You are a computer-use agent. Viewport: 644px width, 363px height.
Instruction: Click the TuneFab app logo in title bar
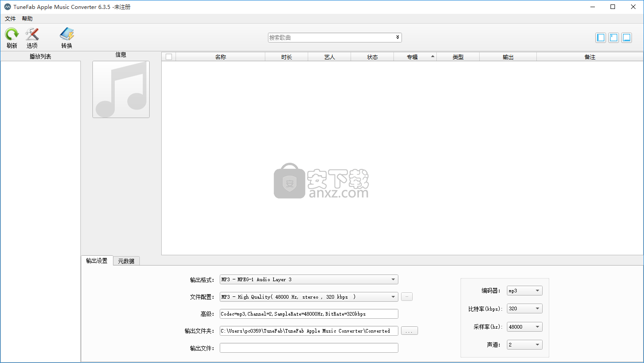pyautogui.click(x=8, y=7)
